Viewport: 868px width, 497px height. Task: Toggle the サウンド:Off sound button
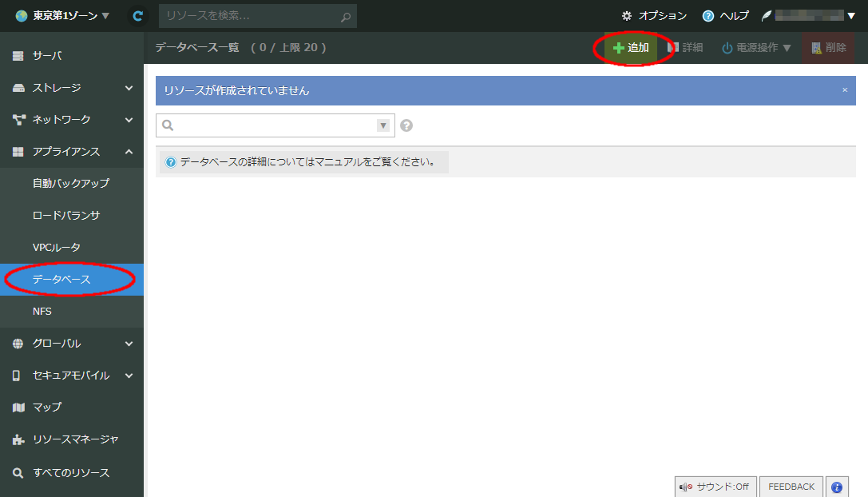(x=715, y=487)
